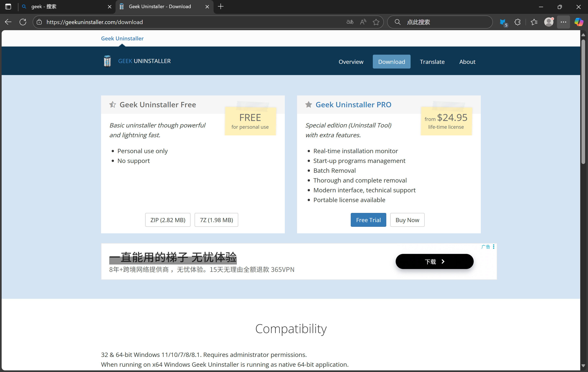Image resolution: width=588 pixels, height=372 pixels.
Task: Click the star beside Geek Uninstaller PRO
Action: click(x=308, y=104)
